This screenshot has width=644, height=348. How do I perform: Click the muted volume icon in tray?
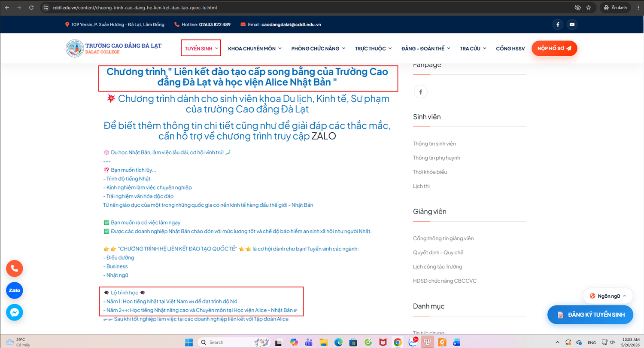tap(612, 342)
